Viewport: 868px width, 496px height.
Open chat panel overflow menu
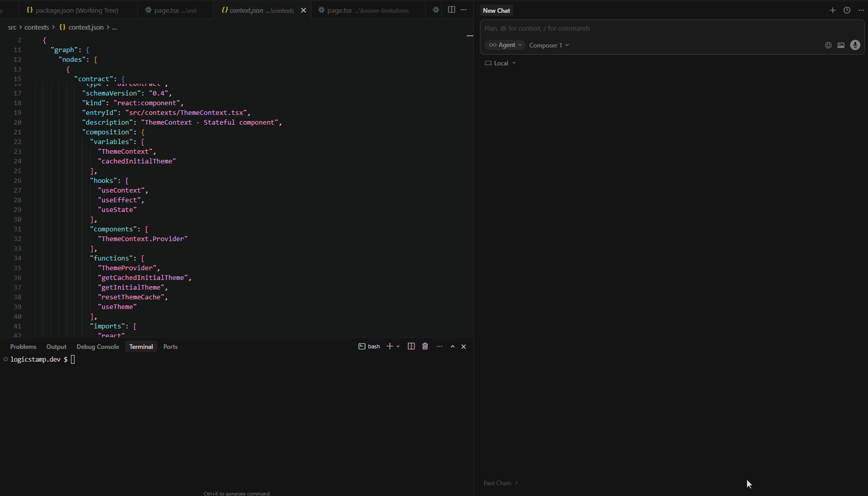tap(861, 10)
